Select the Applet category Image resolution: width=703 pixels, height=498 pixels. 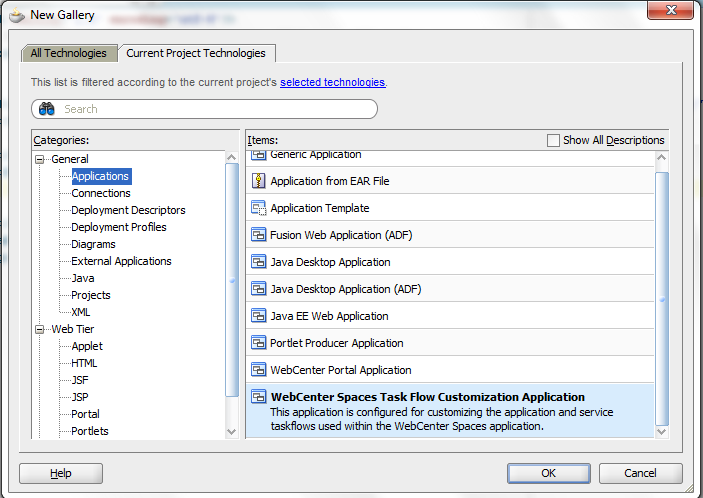click(x=87, y=346)
